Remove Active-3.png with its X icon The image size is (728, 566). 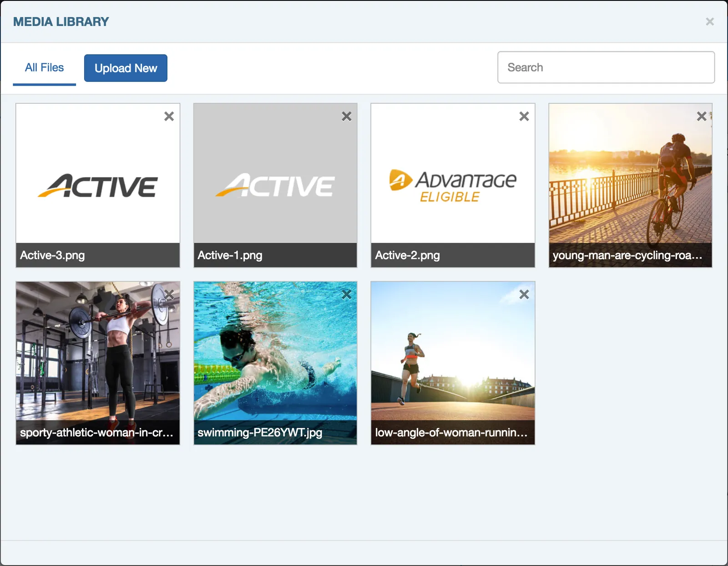(x=169, y=117)
